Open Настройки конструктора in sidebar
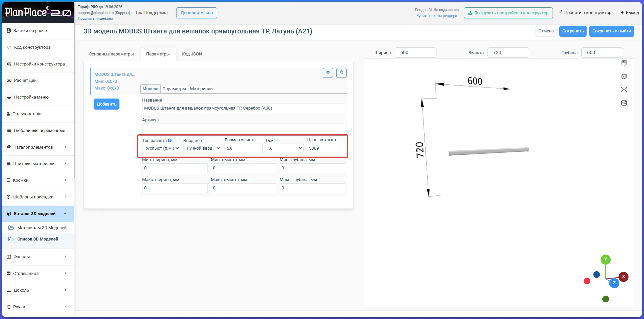 (x=38, y=64)
